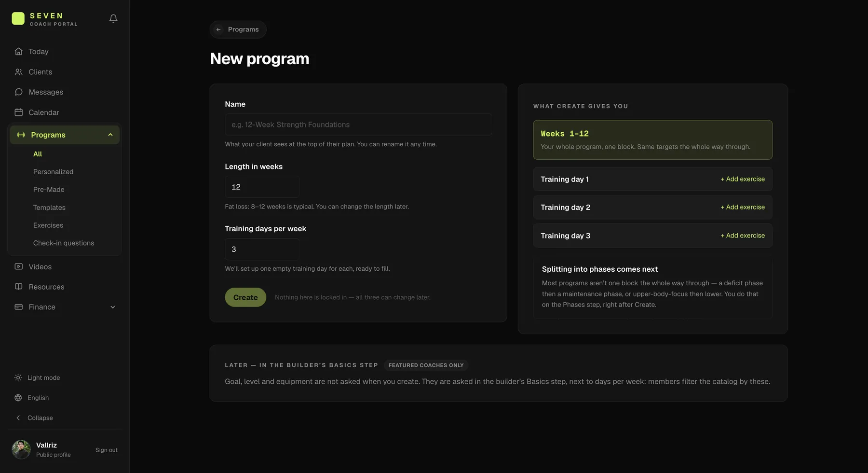868x473 pixels.
Task: Click the Calendar icon in the sidebar
Action: [18, 112]
